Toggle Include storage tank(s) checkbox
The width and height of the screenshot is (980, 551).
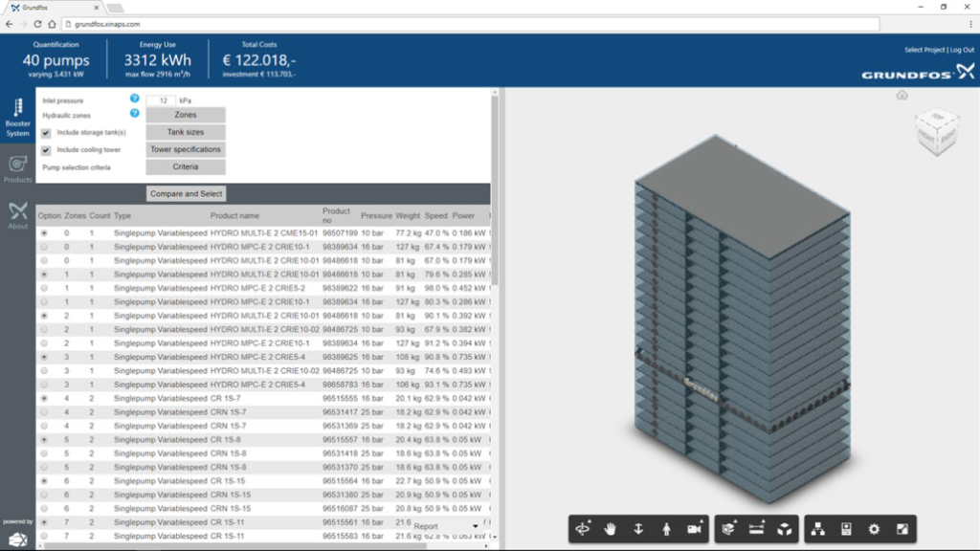click(46, 132)
